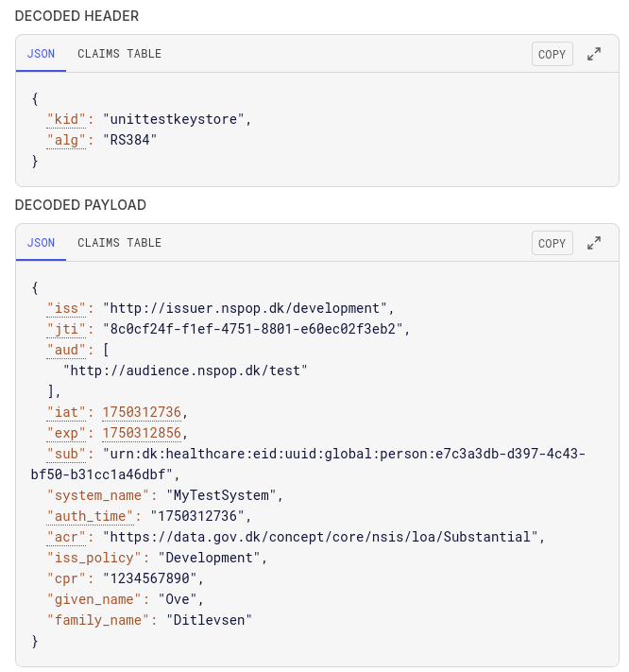Click the audience URL inside the aud array
629x672 pixels.
[185, 370]
